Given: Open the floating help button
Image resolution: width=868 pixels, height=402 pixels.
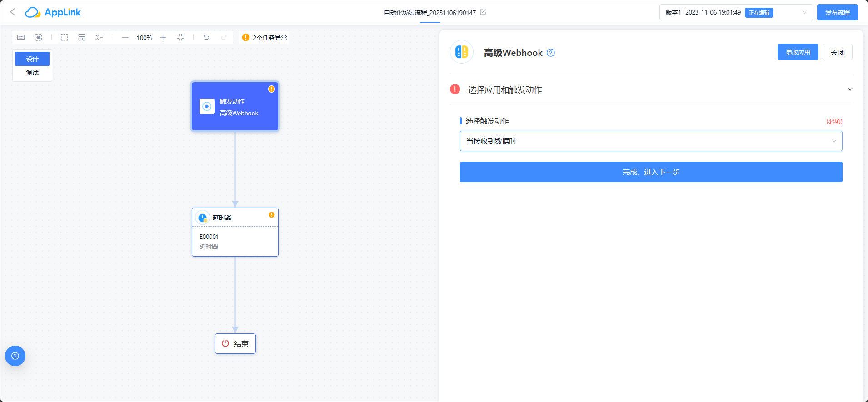Looking at the screenshot, I should pos(15,356).
